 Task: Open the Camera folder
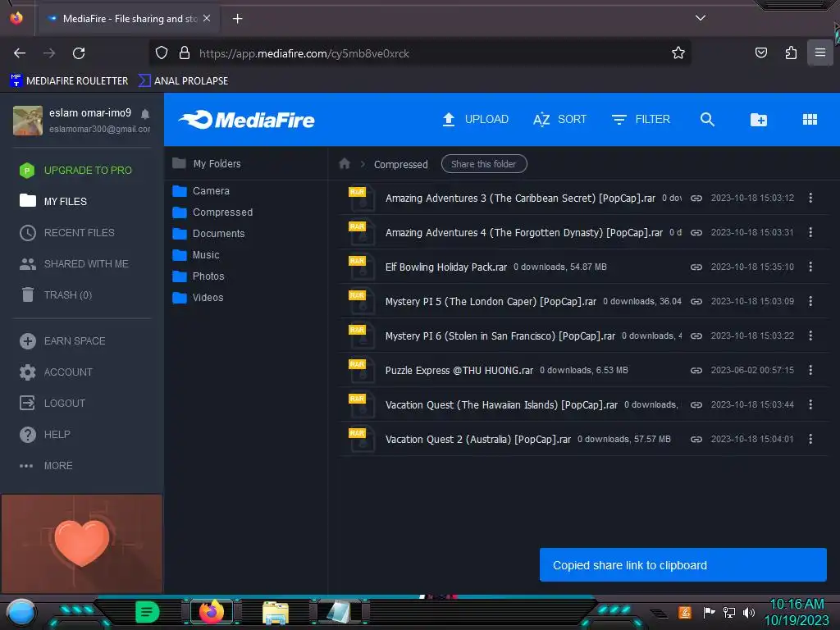coord(201,190)
